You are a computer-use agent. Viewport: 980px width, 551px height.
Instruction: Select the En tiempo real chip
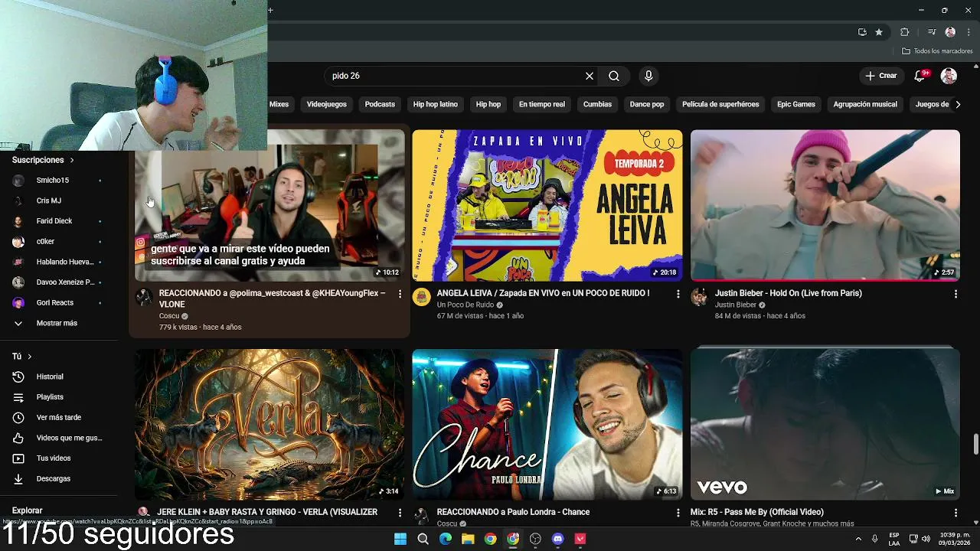(542, 104)
